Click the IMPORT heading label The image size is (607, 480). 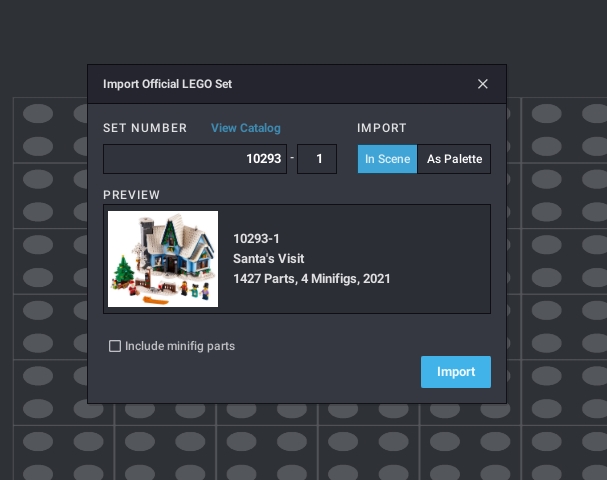pyautogui.click(x=382, y=128)
